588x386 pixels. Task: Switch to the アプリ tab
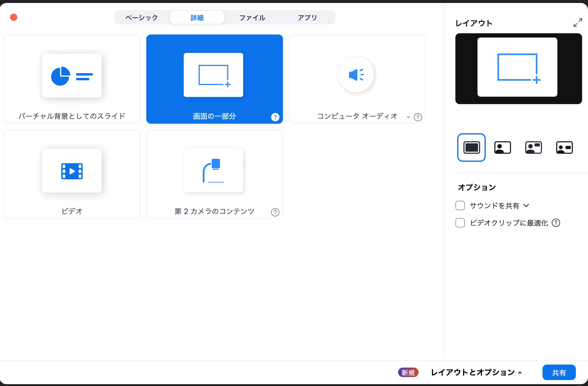pyautogui.click(x=307, y=18)
